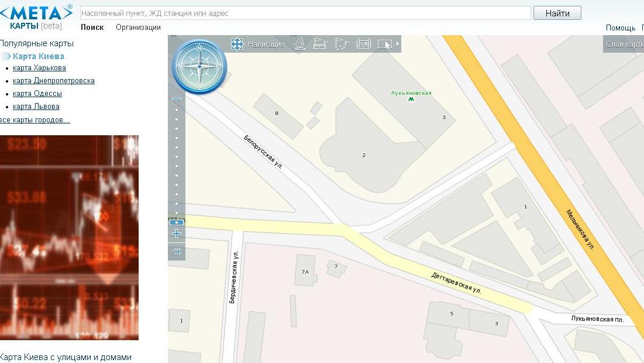Click the zoom level slider handle
The image size is (644, 363).
[177, 222]
